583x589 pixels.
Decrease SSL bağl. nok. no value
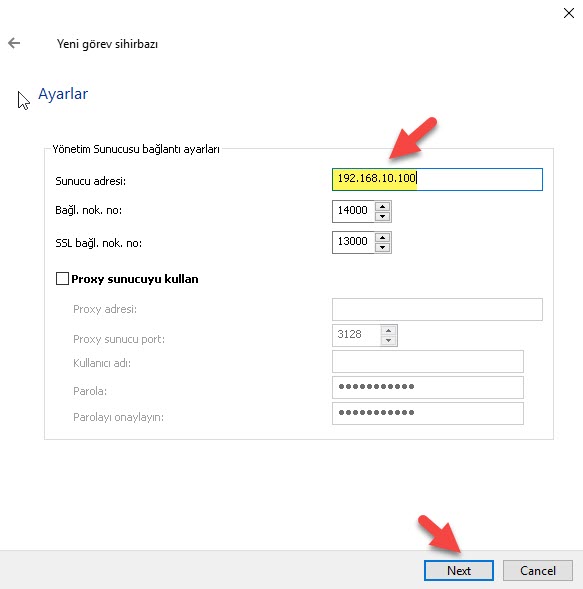pyautogui.click(x=382, y=247)
